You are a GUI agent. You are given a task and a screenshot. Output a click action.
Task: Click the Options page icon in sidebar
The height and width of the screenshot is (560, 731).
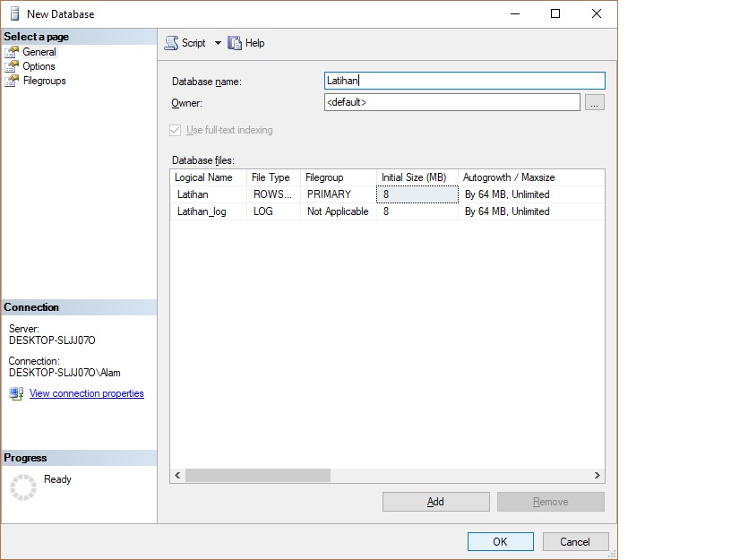pos(11,66)
